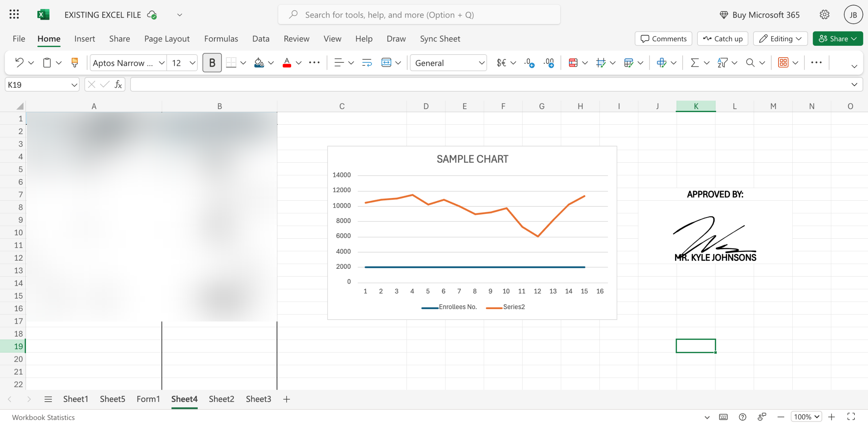Open the app launcher grid icon
Screen dimensions: 868x423
(14, 15)
